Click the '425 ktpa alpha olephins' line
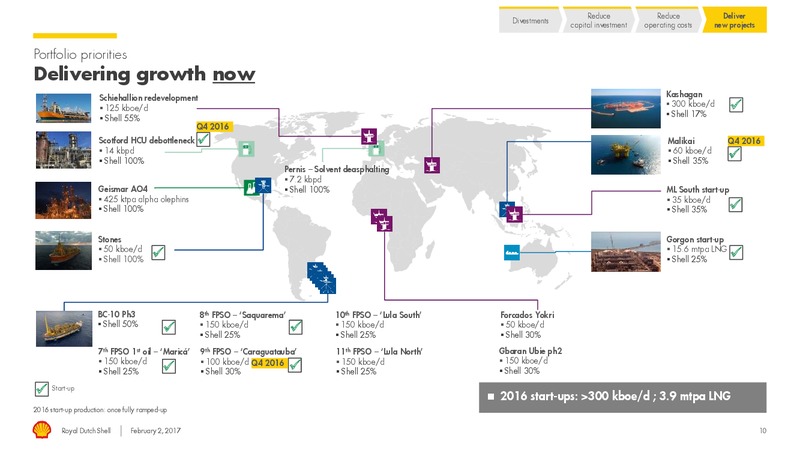 [x=144, y=199]
